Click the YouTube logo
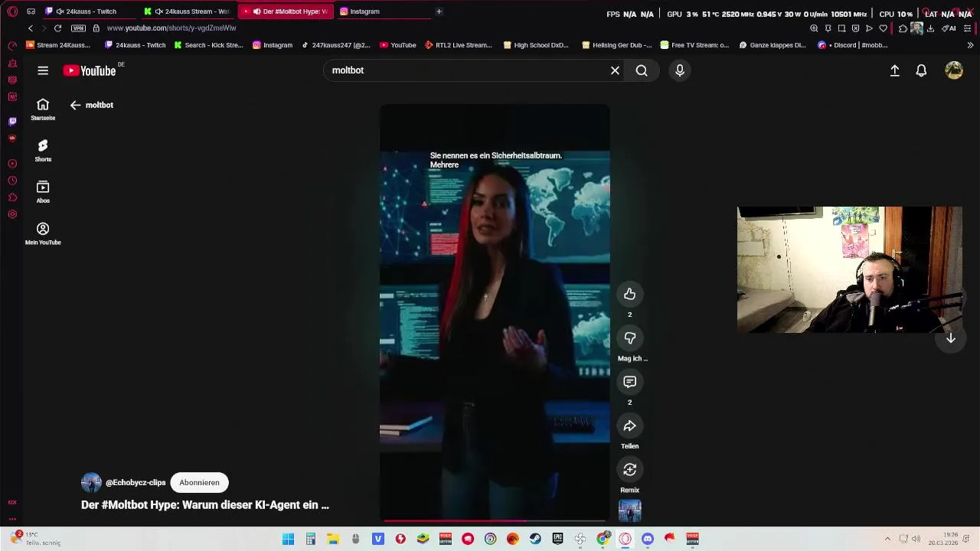This screenshot has width=980, height=551. click(x=90, y=70)
